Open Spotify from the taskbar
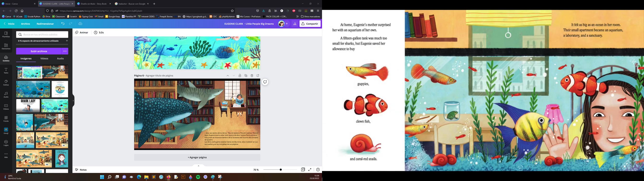The width and height of the screenshot is (644, 181). point(198,177)
